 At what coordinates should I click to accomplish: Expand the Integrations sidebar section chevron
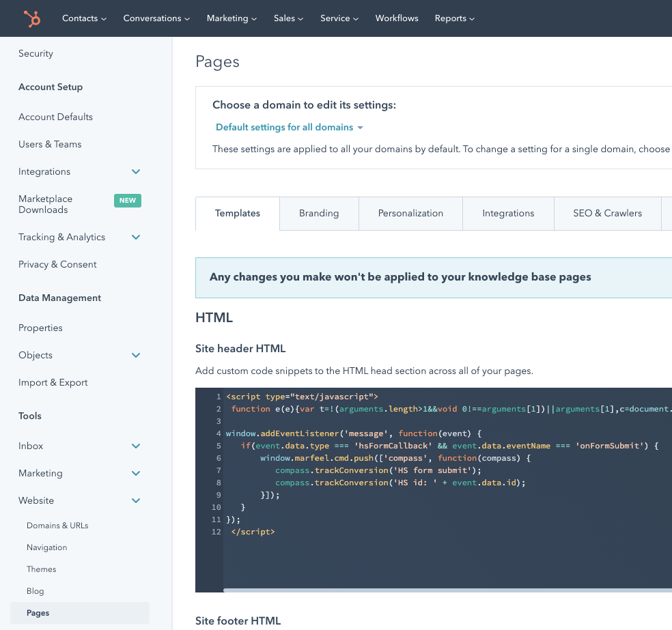click(136, 172)
